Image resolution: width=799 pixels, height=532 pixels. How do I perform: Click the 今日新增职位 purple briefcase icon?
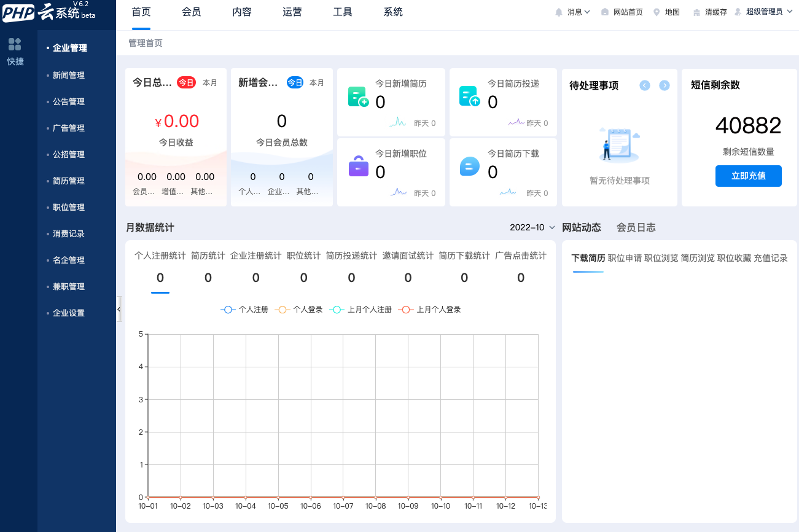click(x=358, y=166)
